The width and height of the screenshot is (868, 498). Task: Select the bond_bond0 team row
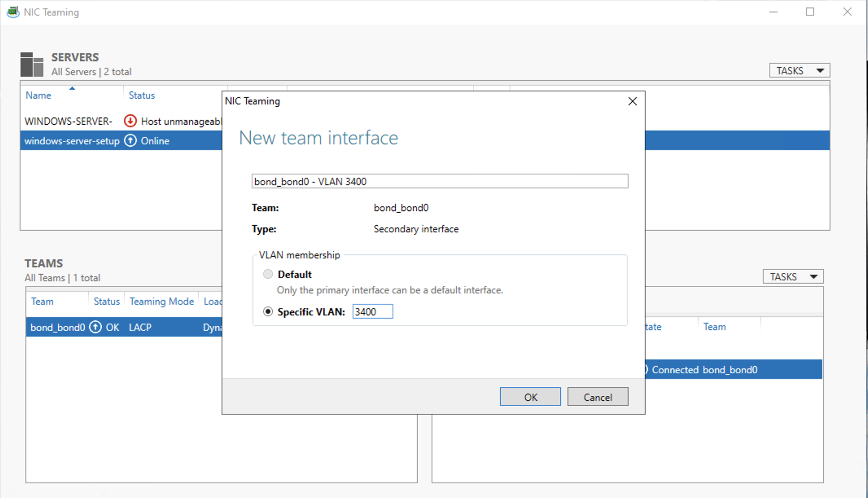124,327
